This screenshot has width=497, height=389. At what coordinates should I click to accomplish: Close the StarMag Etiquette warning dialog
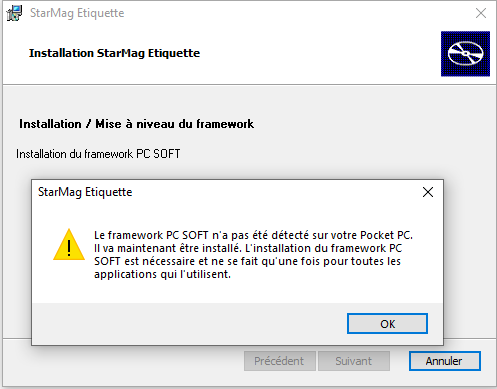(x=428, y=192)
